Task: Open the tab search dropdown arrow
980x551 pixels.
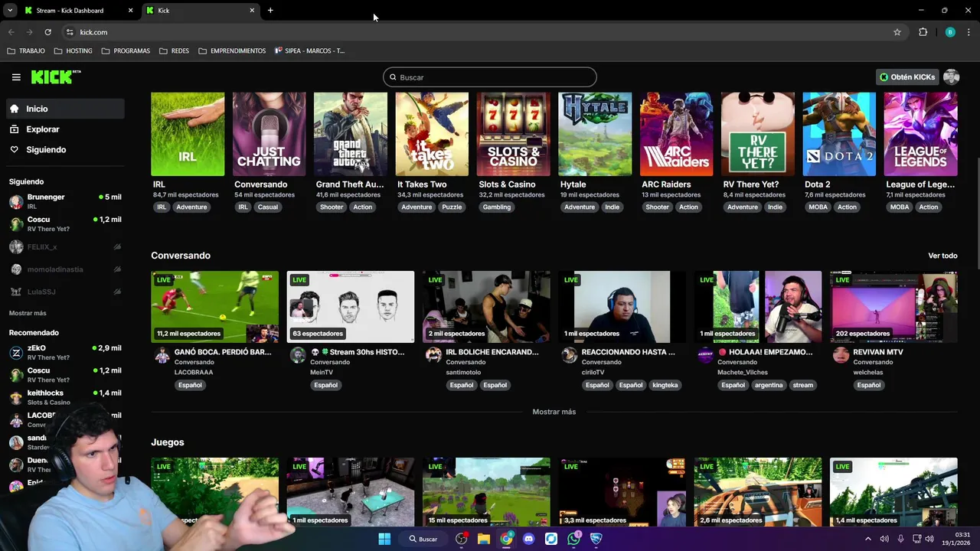Action: 10,11
